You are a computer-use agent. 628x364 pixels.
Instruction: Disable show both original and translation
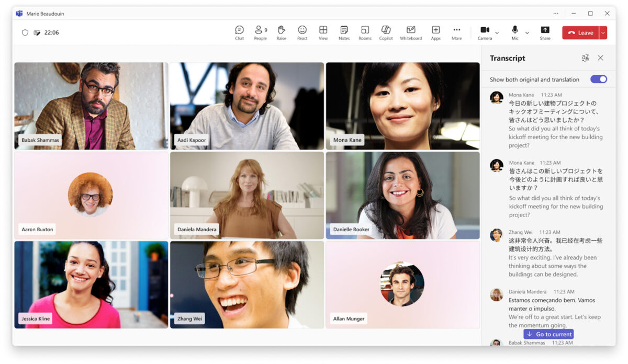pyautogui.click(x=598, y=79)
